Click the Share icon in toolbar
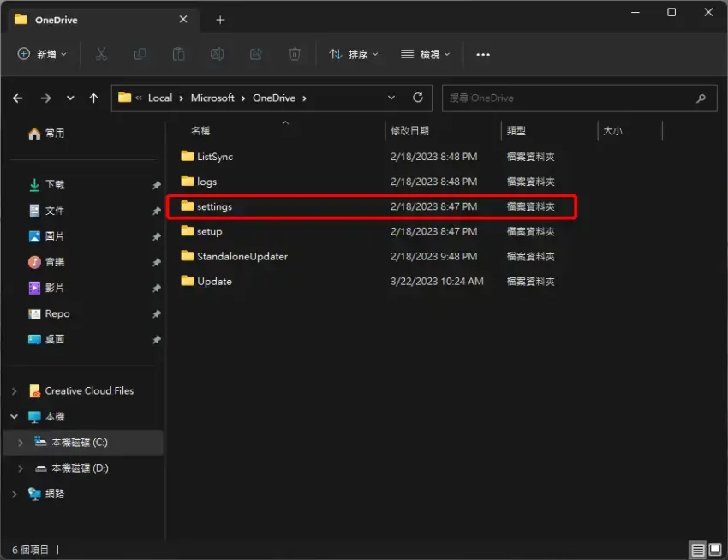The height and width of the screenshot is (560, 728). point(255,54)
